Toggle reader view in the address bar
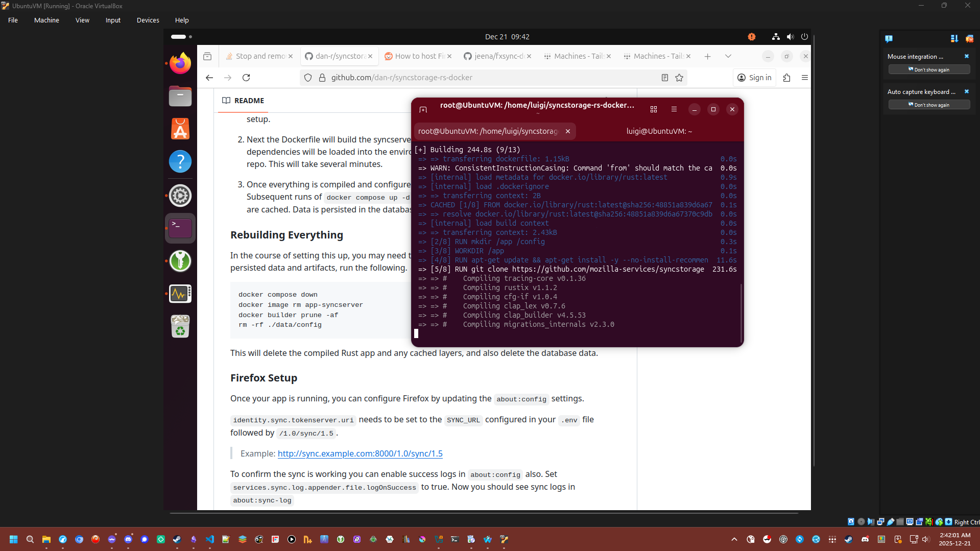Screen dimensions: 980x551 point(664,78)
